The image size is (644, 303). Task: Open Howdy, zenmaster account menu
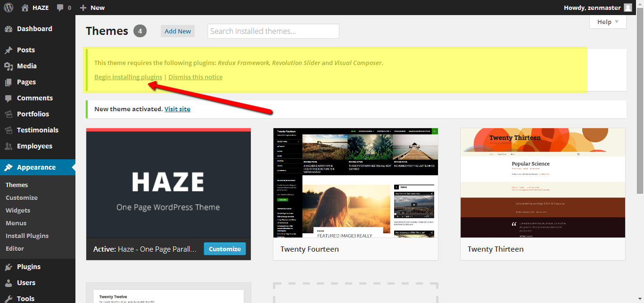[x=592, y=8]
